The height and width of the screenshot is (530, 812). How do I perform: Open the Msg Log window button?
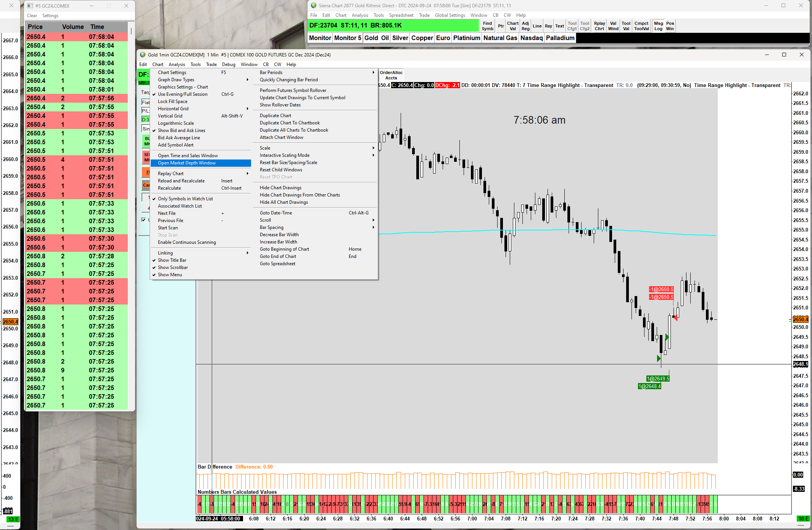(658, 26)
